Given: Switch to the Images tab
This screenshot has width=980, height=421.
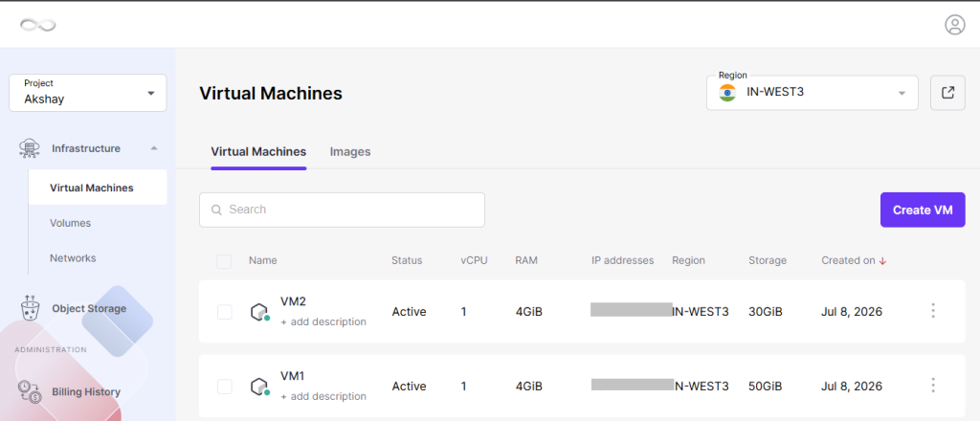Looking at the screenshot, I should [350, 152].
